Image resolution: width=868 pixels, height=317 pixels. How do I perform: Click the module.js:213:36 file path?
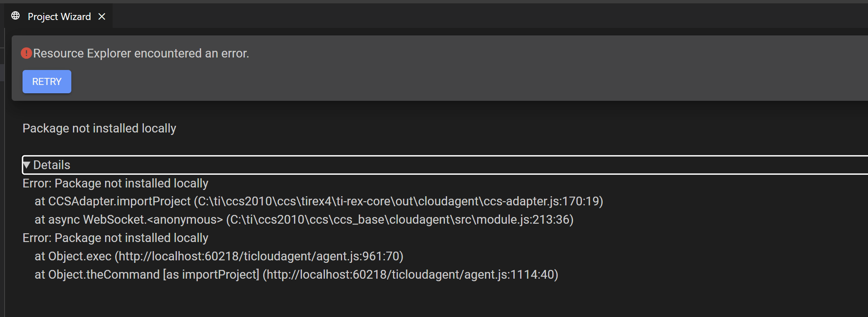click(x=400, y=220)
